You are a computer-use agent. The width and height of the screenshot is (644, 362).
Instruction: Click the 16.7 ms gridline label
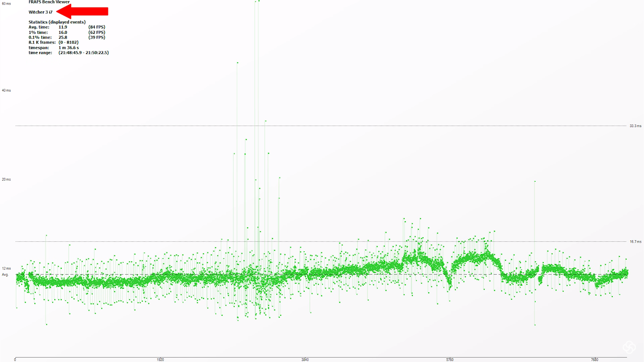[635, 242]
